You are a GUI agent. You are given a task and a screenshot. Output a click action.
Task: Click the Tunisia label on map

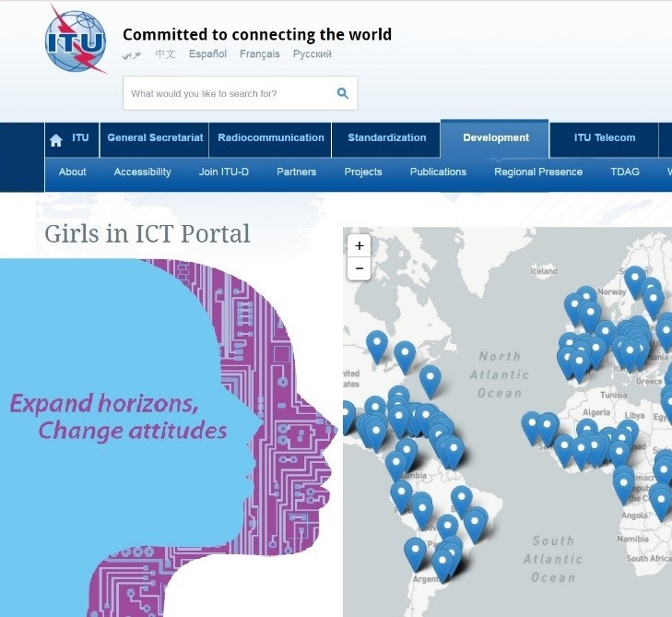(x=613, y=395)
